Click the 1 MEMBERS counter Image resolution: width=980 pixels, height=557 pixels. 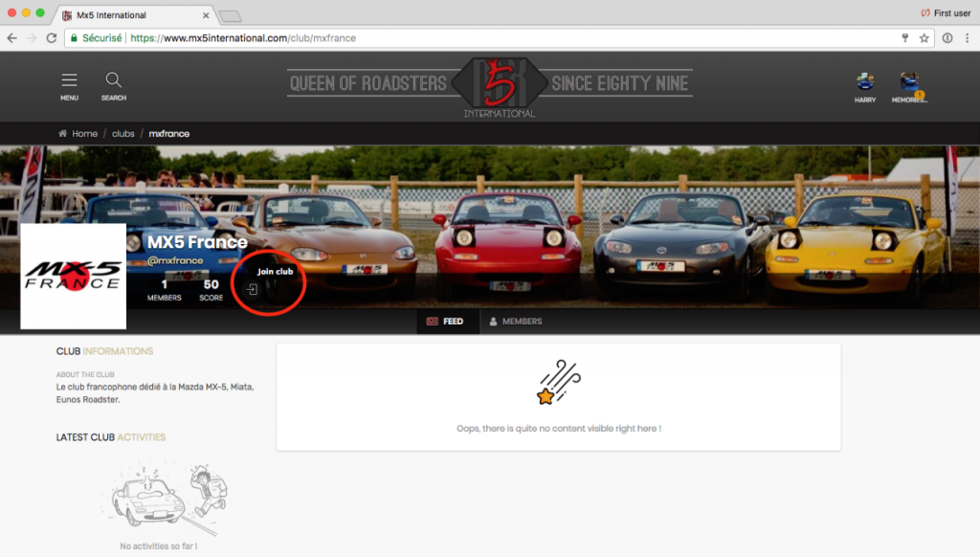coord(165,290)
